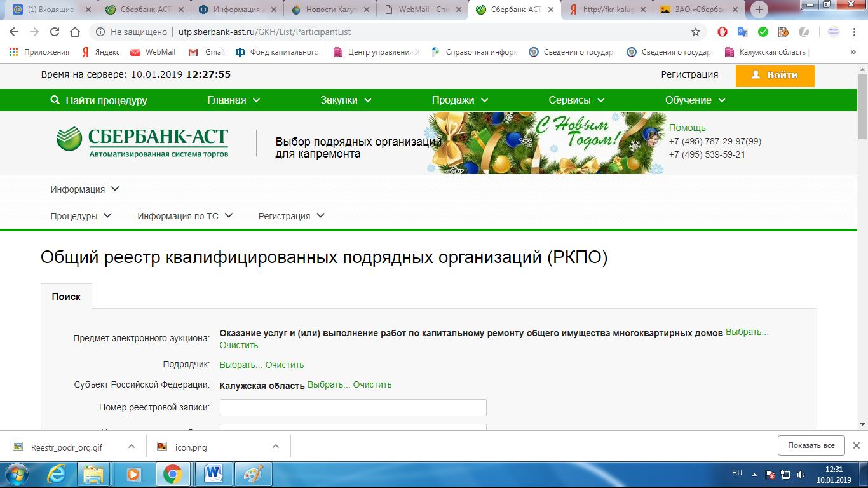
Task: Expand the Информация по ТС submenu
Action: [186, 216]
